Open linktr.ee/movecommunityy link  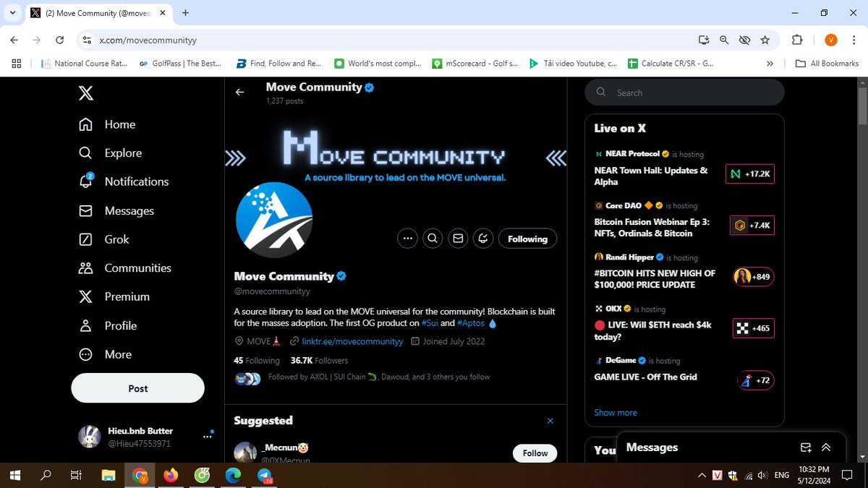pos(352,341)
